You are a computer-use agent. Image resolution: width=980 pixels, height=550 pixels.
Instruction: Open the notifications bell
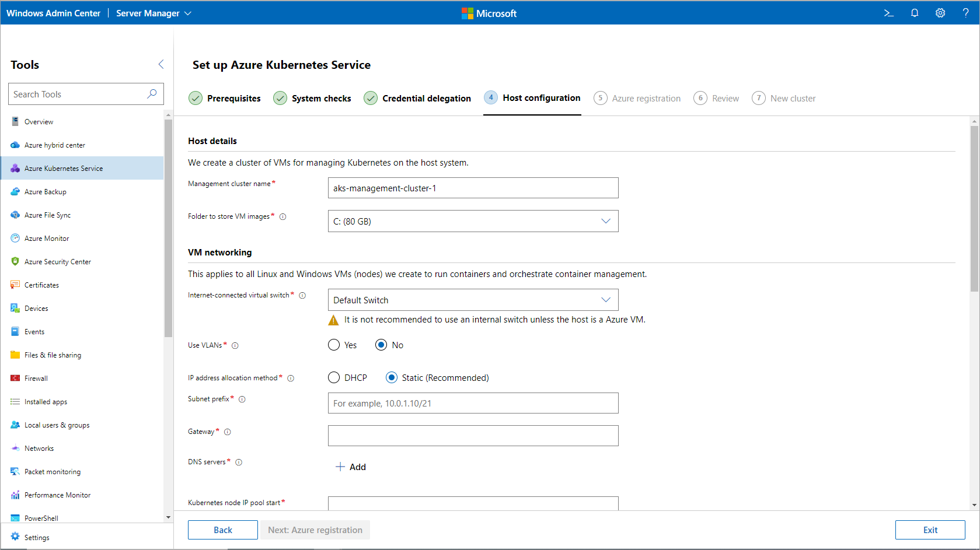tap(915, 13)
